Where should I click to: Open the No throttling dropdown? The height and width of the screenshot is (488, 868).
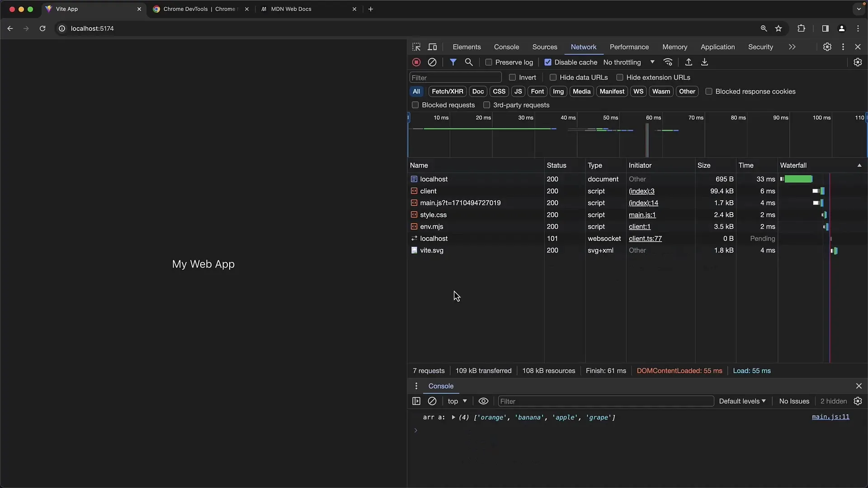(x=629, y=62)
